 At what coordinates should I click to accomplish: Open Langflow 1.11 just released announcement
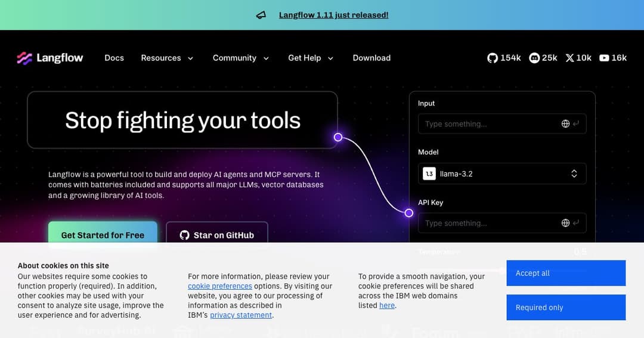click(333, 15)
